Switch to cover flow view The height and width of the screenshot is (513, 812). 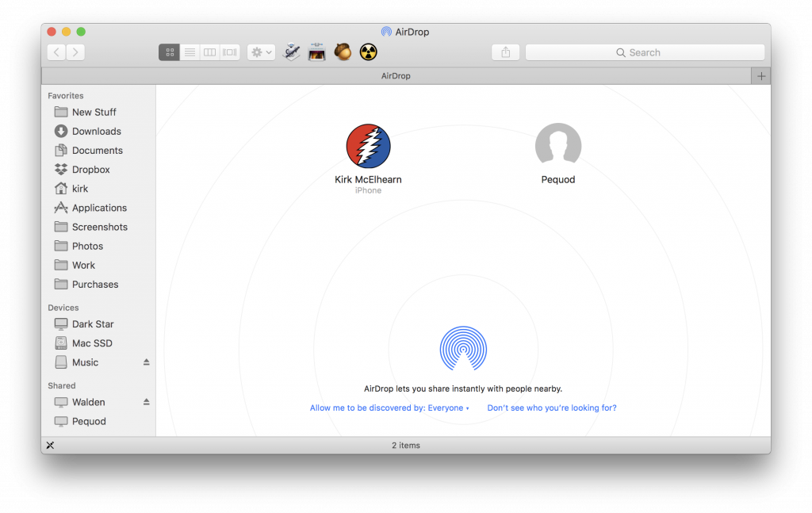tap(228, 52)
